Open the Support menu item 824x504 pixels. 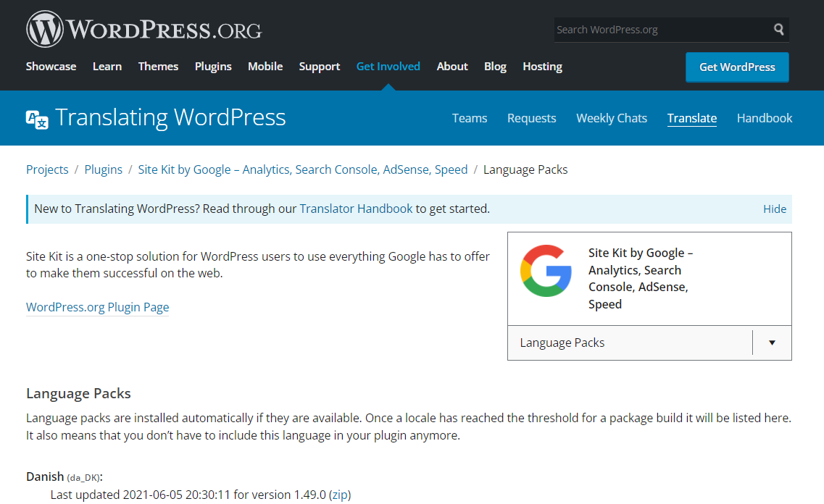point(320,67)
